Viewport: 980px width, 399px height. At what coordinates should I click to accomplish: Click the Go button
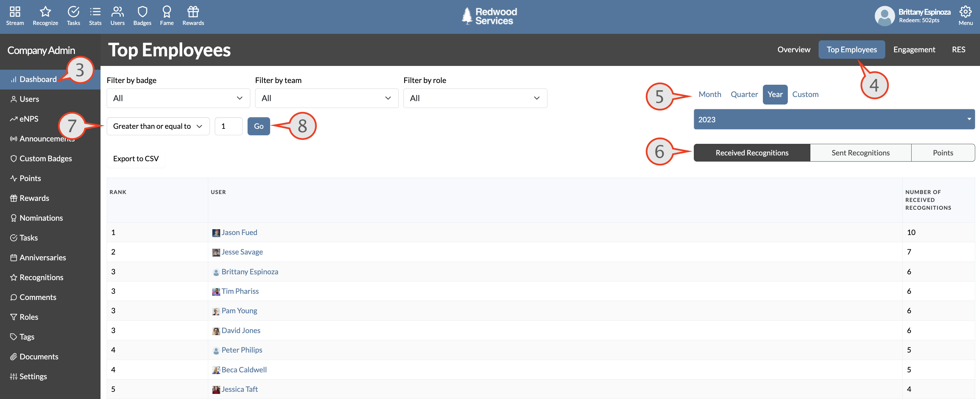[259, 126]
